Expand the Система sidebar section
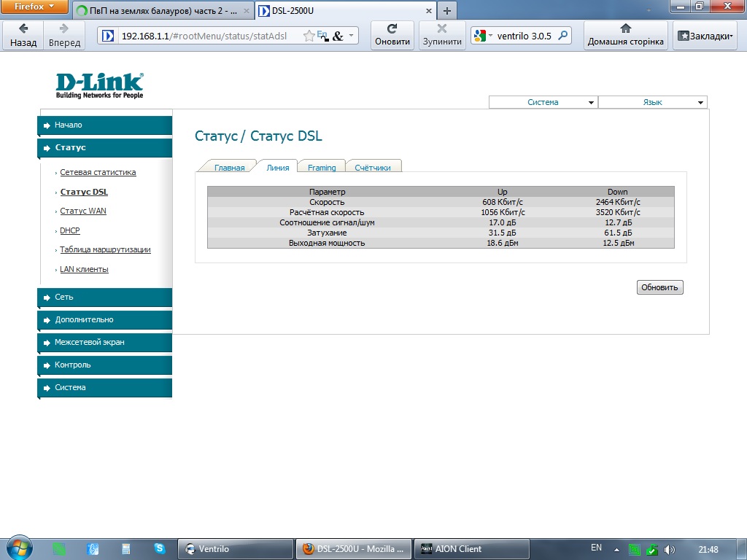Image resolution: width=747 pixels, height=560 pixels. point(105,388)
